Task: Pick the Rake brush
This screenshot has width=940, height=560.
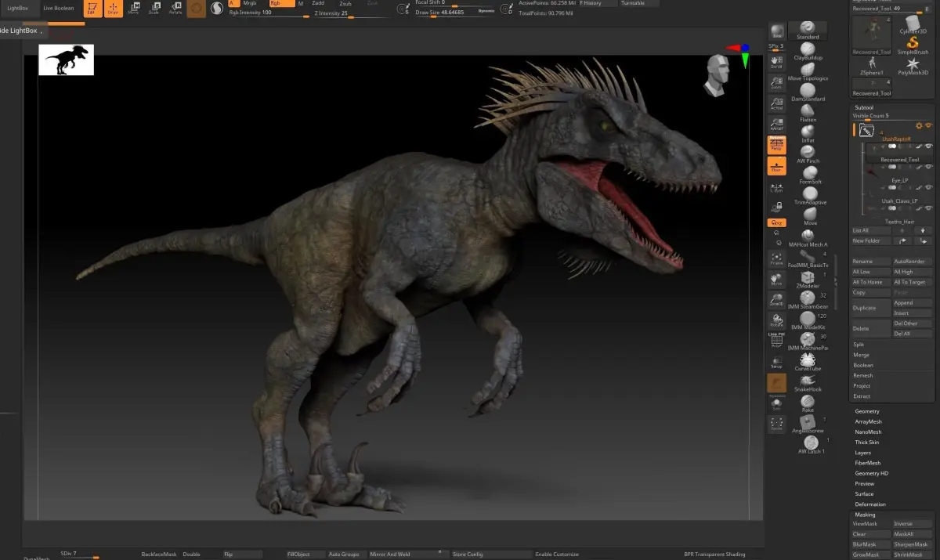Action: (808, 403)
